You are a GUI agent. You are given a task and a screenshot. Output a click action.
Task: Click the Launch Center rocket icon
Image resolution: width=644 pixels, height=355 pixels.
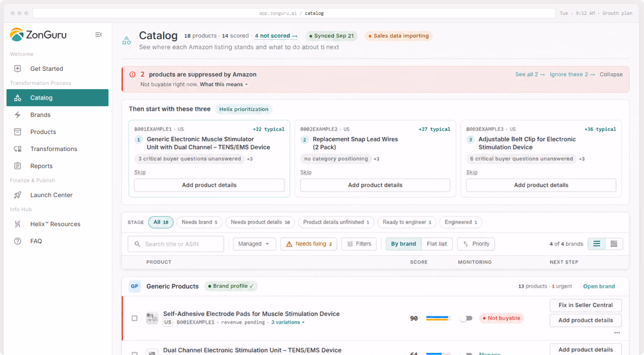18,195
